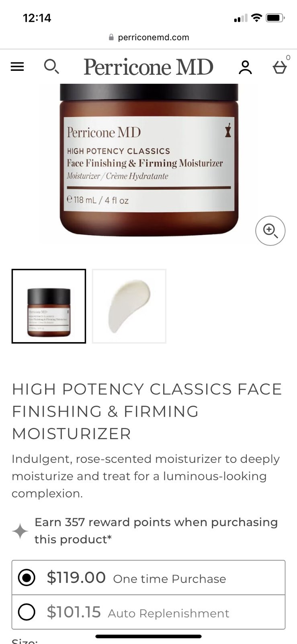View the moisturizer jar thumbnail
The width and height of the screenshot is (297, 644).
click(x=49, y=306)
